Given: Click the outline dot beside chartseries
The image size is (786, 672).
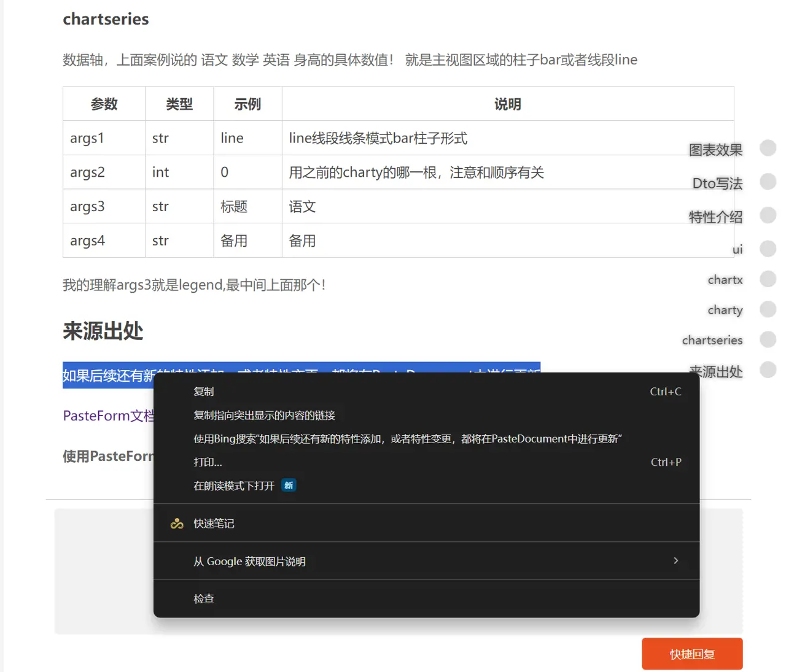Looking at the screenshot, I should pos(768,339).
